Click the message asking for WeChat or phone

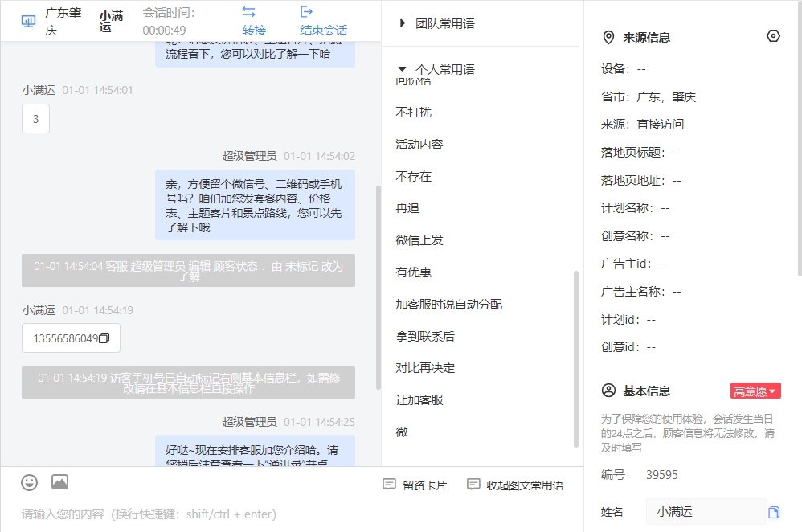[x=255, y=205]
